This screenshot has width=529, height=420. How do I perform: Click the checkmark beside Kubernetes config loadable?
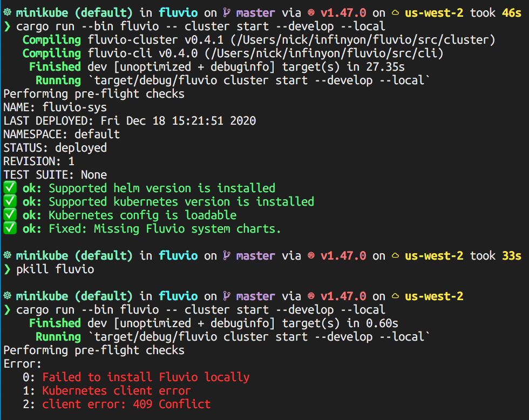point(9,215)
